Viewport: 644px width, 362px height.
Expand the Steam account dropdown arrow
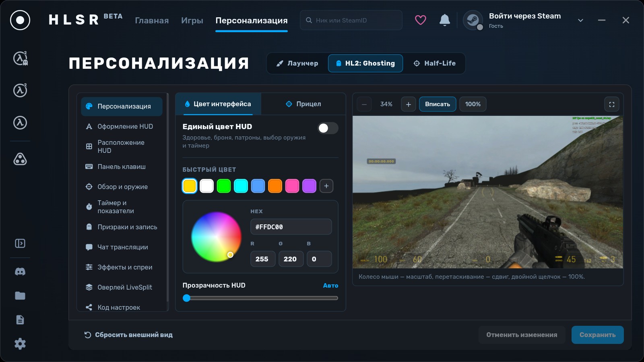580,20
